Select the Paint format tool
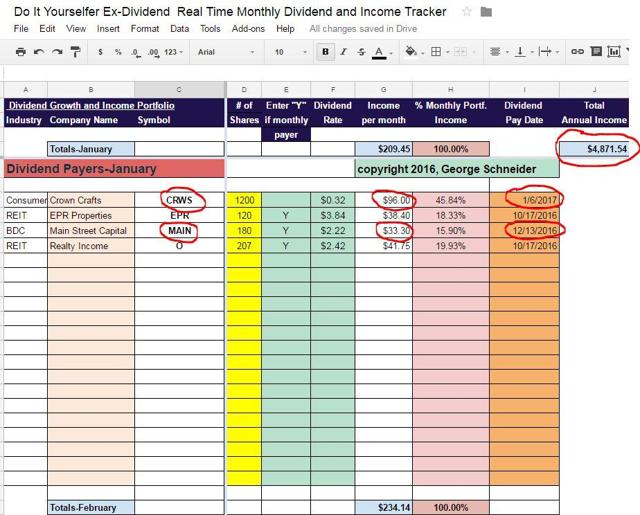Viewport: 640px width, 515px height. pyautogui.click(x=76, y=52)
